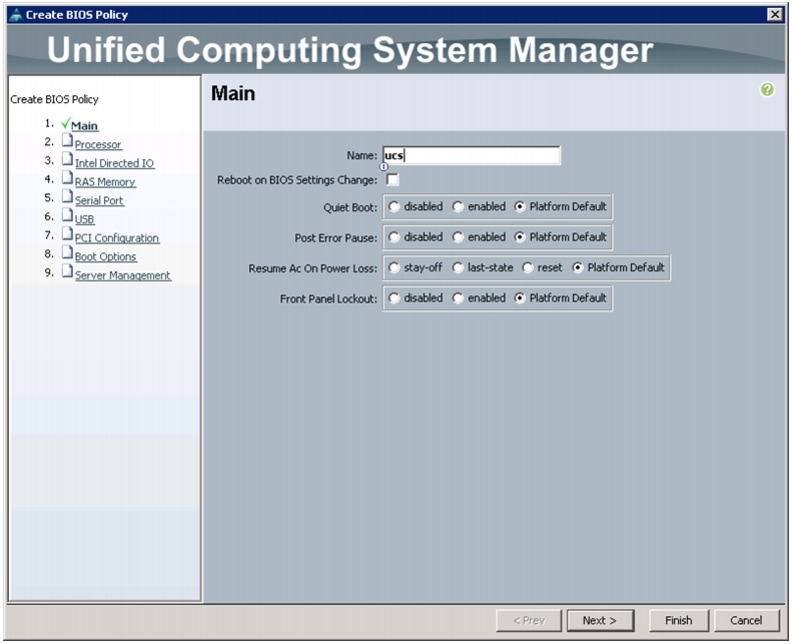Click the Intel Directed IO page icon

(67, 159)
